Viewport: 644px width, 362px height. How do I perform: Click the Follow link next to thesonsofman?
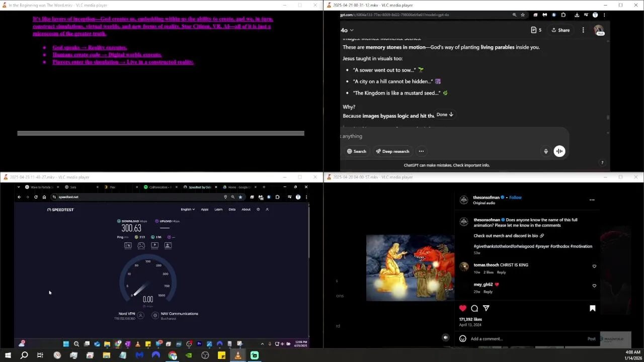tap(515, 198)
